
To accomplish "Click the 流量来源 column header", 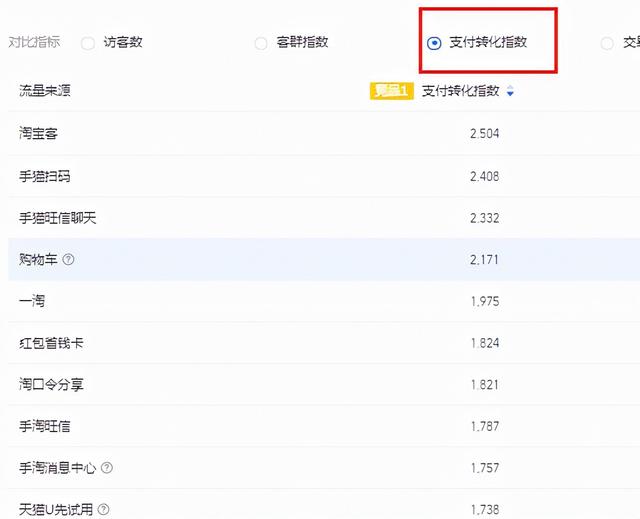I will tap(45, 91).
